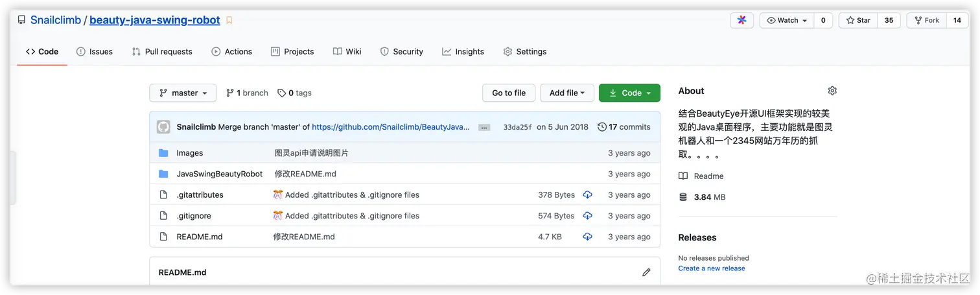Open the github.com URL in commit message
980x295 pixels.
pyautogui.click(x=390, y=127)
